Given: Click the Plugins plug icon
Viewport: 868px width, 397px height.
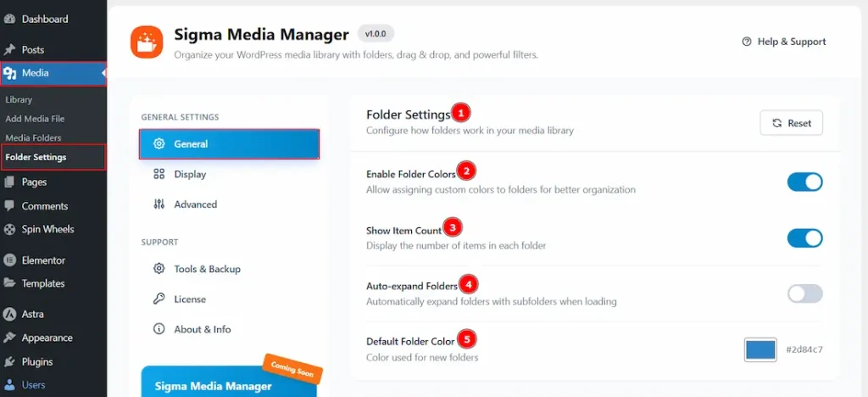Looking at the screenshot, I should (9, 362).
